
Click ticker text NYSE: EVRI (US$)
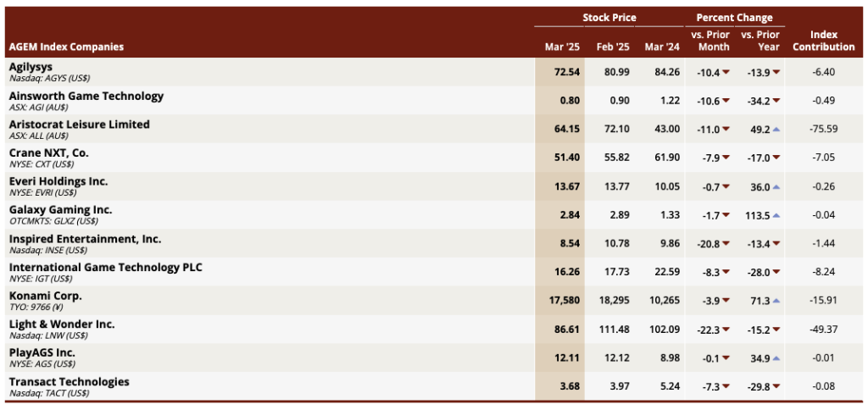click(x=42, y=193)
